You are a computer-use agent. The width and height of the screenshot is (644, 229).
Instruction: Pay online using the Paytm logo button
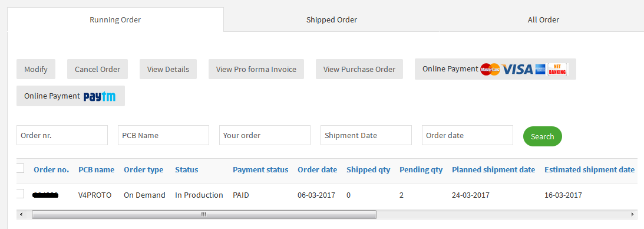coord(71,96)
